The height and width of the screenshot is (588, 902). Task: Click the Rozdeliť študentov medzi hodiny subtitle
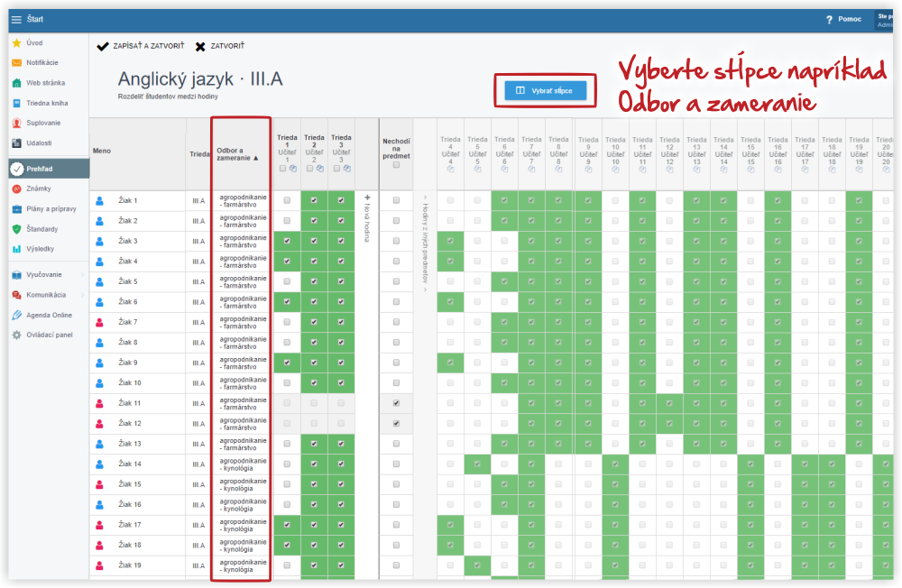click(x=168, y=96)
